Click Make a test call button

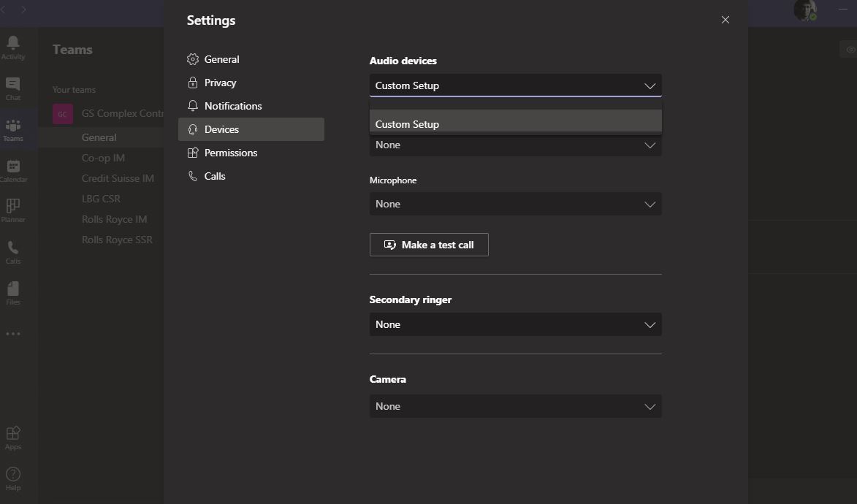click(429, 245)
